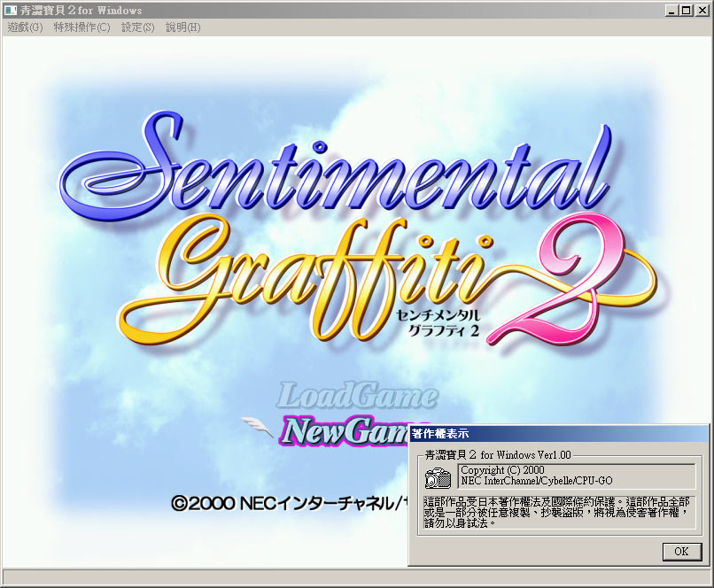The image size is (714, 588).
Task: Open the 特殊操作(C) menu
Action: click(x=81, y=27)
